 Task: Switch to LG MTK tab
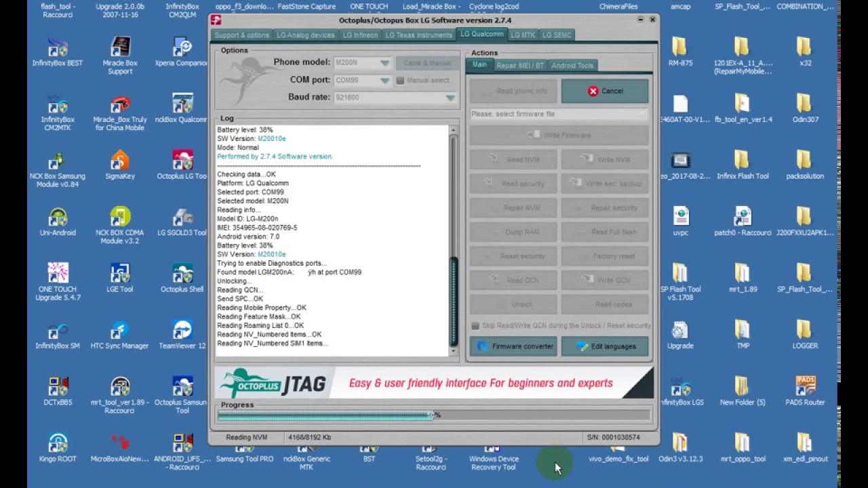click(x=523, y=35)
